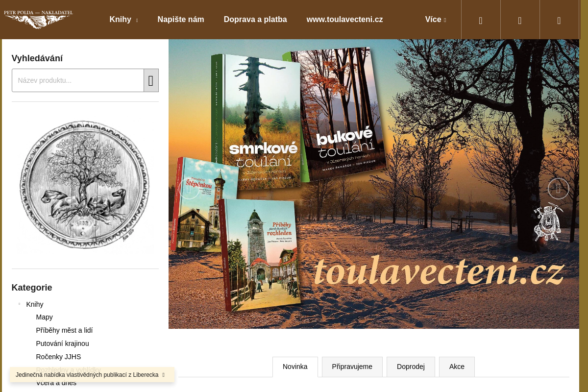Screen dimensions: 588x392
Task: Click the toulavecteni.cz banner image
Action: (374, 184)
